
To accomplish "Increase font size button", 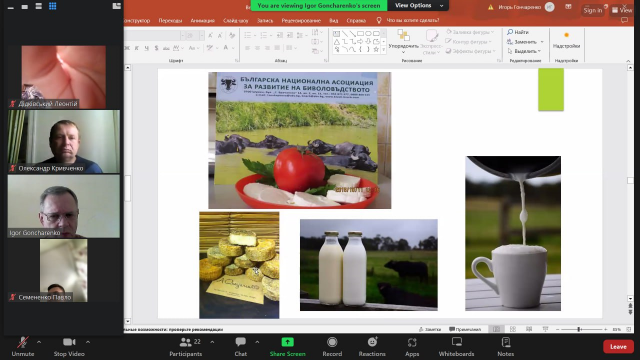I will click(210, 36).
